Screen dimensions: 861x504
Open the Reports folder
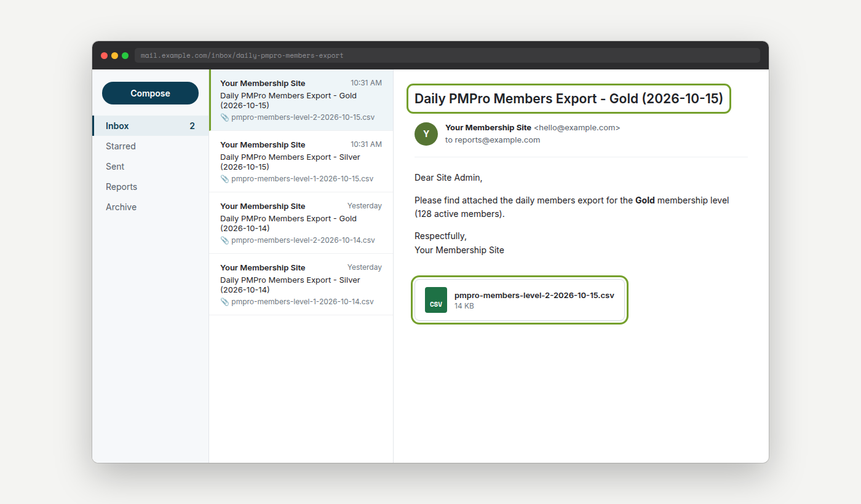151,187
